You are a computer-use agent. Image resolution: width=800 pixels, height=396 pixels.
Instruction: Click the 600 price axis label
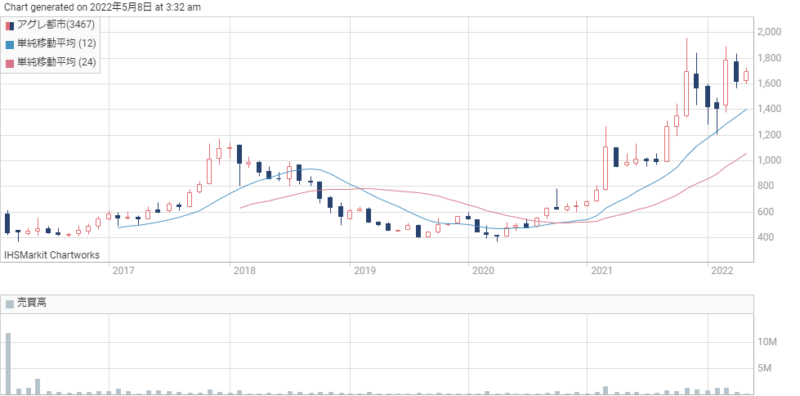click(x=765, y=212)
